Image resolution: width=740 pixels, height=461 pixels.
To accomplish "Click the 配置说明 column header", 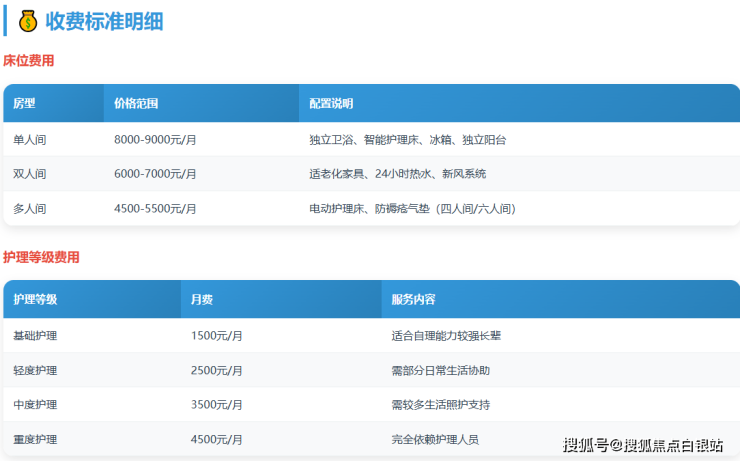I will tap(331, 103).
